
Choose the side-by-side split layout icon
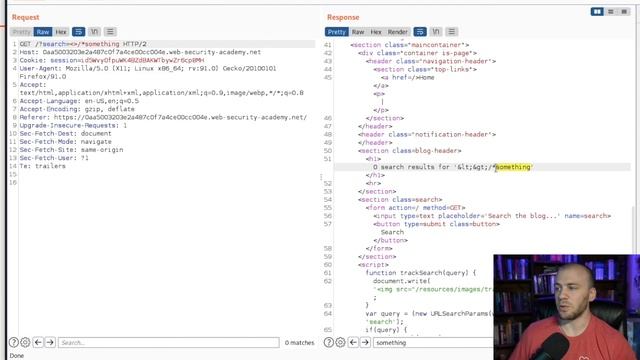[597, 12]
